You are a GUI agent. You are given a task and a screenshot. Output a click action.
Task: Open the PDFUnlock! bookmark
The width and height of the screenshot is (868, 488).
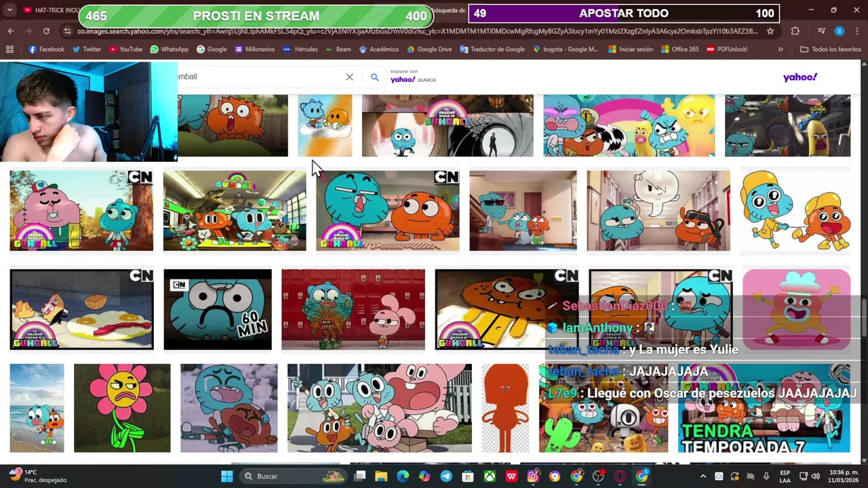pyautogui.click(x=726, y=49)
